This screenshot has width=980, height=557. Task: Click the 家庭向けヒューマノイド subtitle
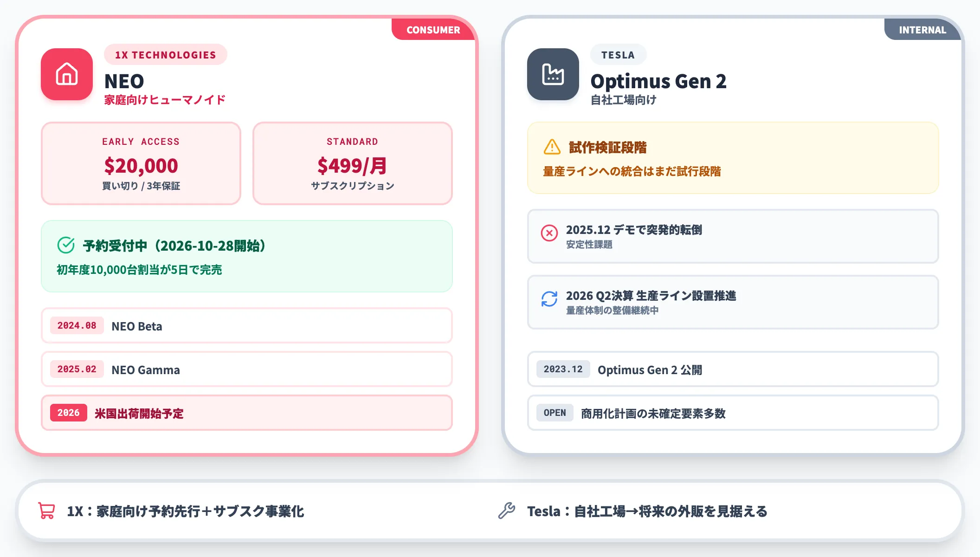pyautogui.click(x=165, y=100)
